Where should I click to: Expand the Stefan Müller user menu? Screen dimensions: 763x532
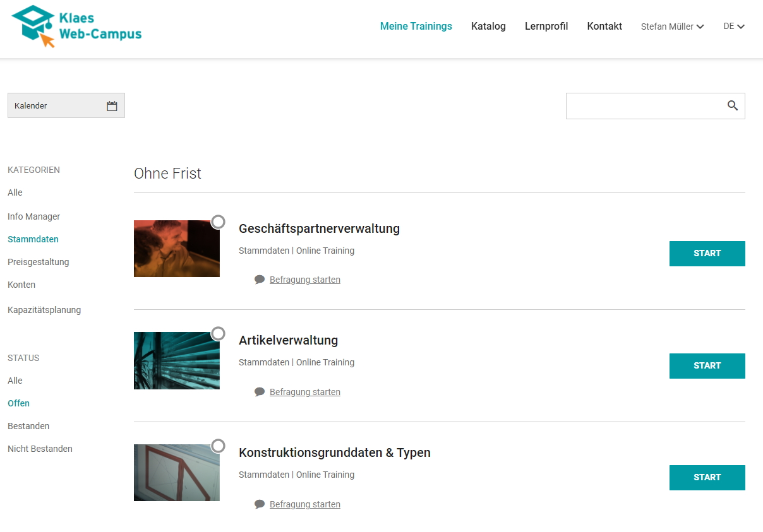tap(672, 27)
